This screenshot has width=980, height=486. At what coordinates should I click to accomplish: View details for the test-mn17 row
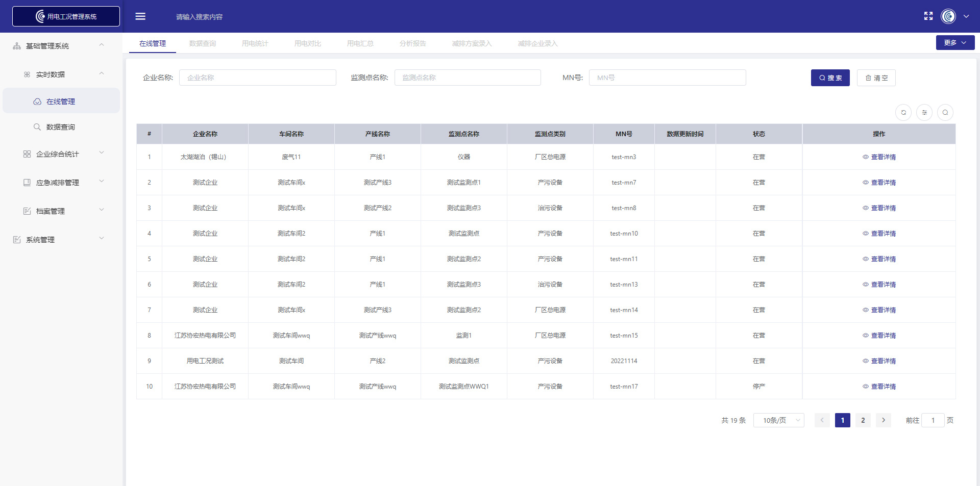pyautogui.click(x=879, y=387)
